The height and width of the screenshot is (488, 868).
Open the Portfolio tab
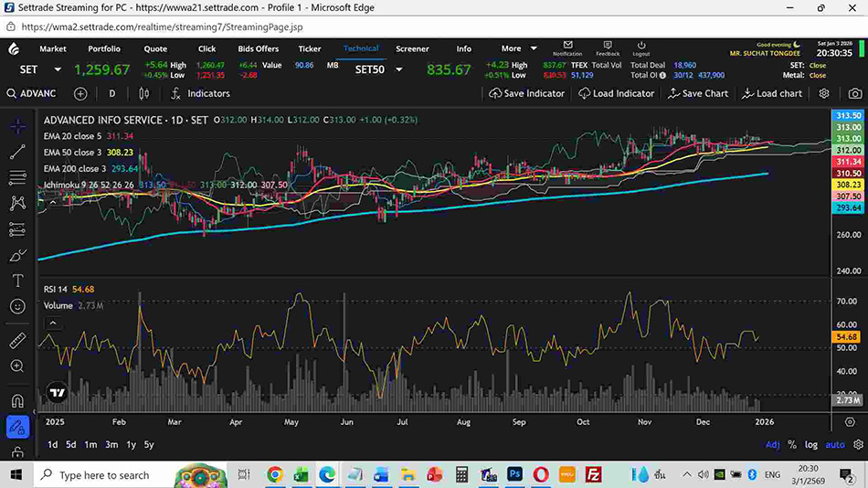(x=104, y=48)
